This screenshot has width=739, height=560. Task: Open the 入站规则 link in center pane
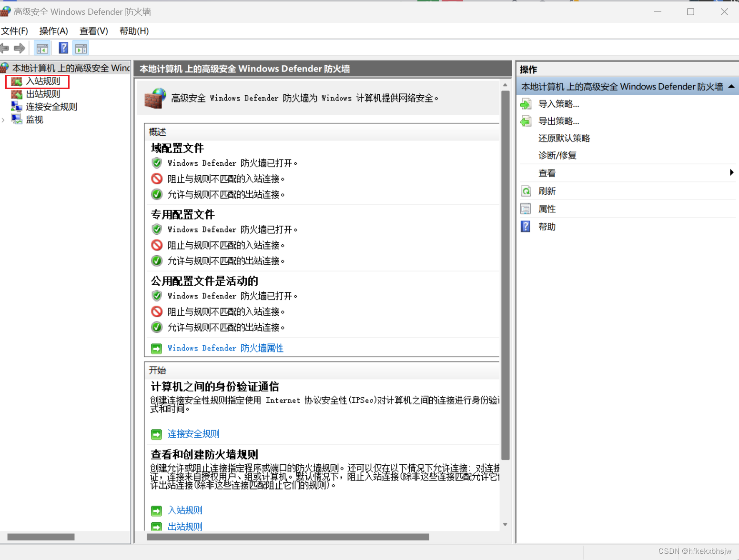coord(185,510)
